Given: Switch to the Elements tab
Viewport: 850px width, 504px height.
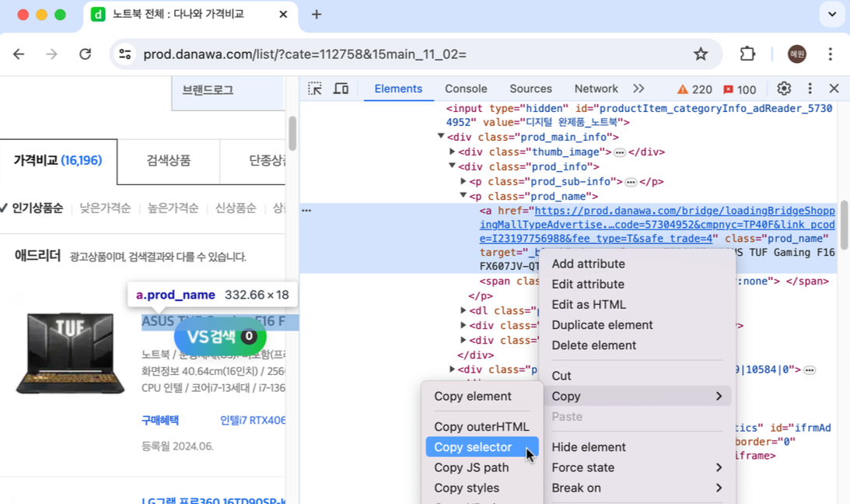Looking at the screenshot, I should click(398, 89).
